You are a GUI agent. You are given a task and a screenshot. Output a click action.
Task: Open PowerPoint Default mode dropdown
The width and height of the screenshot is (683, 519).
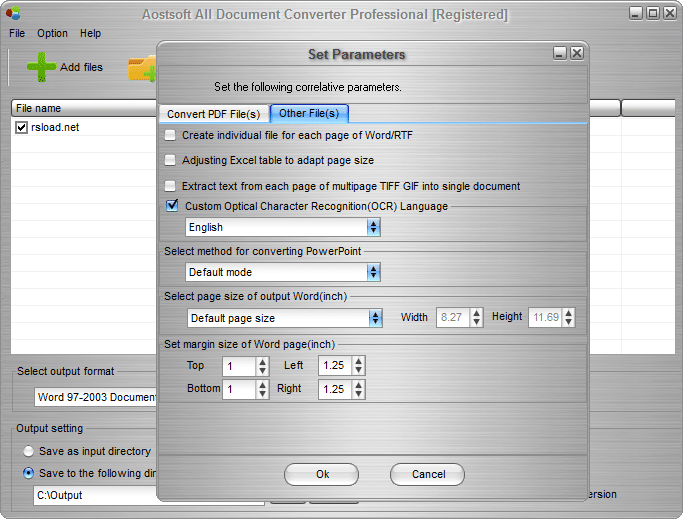(x=283, y=272)
